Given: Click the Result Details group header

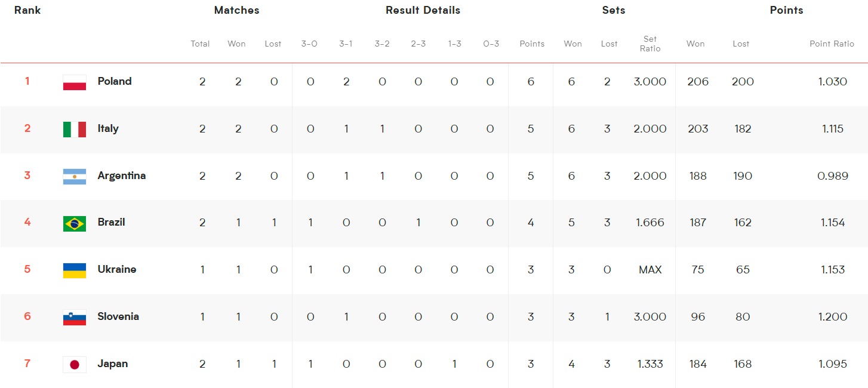Looking at the screenshot, I should (x=423, y=10).
